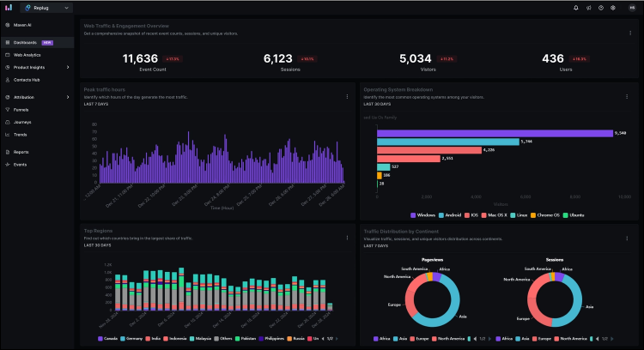
Task: Click the 436 Users value
Action: pyautogui.click(x=553, y=58)
